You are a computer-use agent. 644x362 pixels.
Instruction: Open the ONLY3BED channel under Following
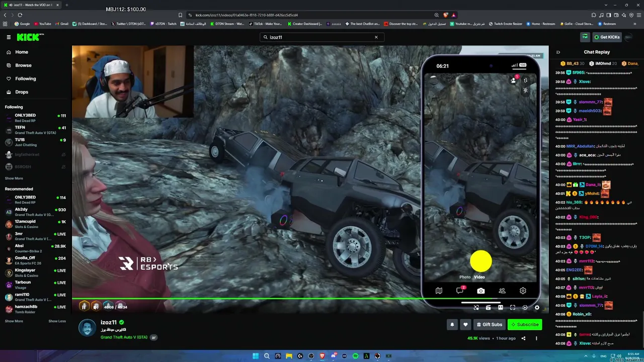[35, 118]
